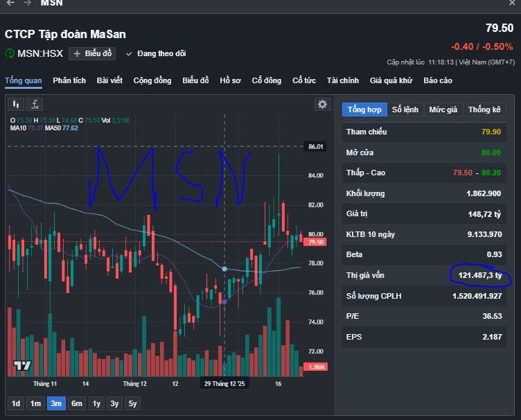Open the Báo cáo tab

[x=438, y=80]
